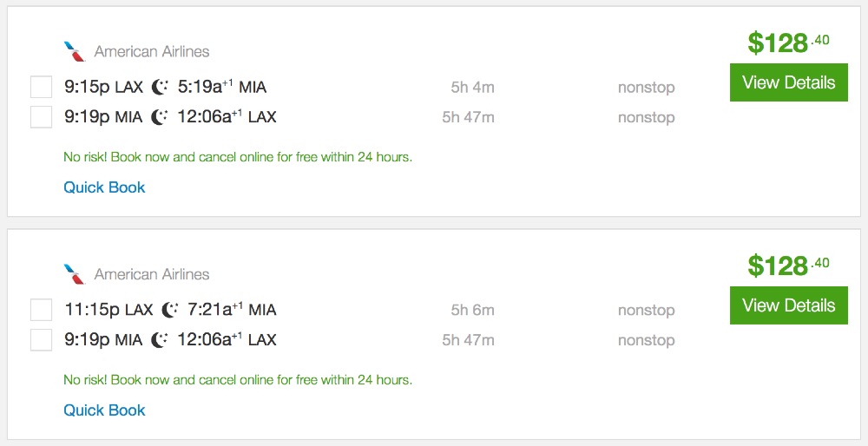
Task: Open View Details for the 11:15p LAX itinerary
Action: (788, 306)
